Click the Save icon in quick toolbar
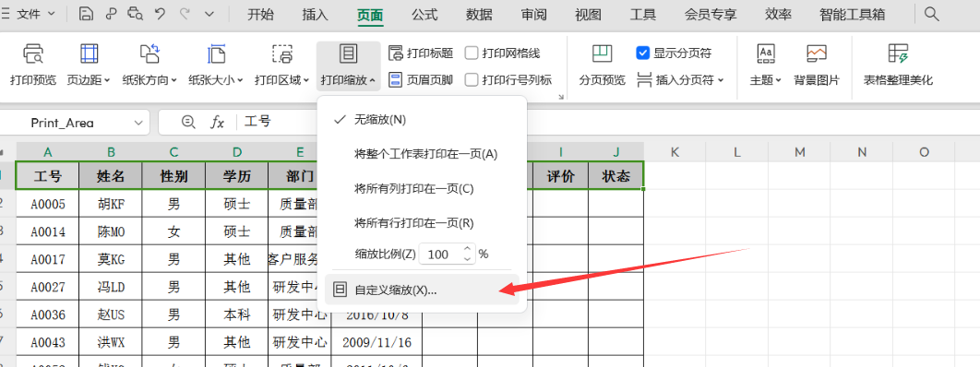This screenshot has height=367, width=980. click(87, 14)
